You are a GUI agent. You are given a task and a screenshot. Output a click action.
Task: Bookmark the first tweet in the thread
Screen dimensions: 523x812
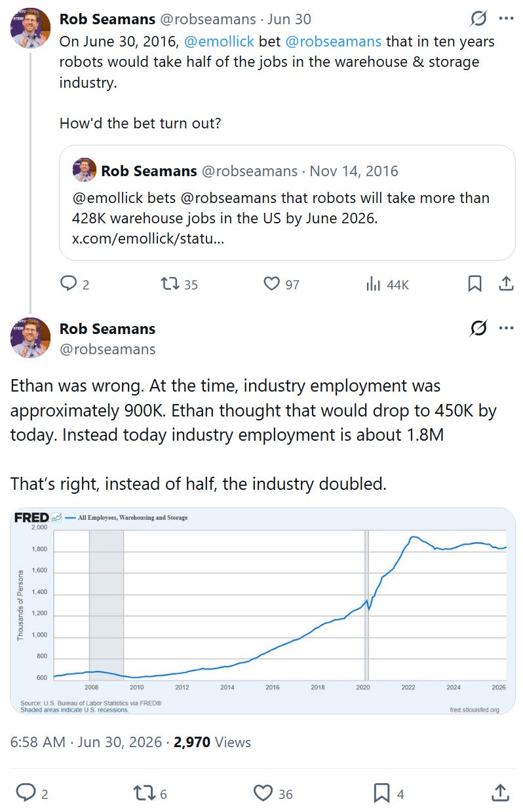pos(475,284)
